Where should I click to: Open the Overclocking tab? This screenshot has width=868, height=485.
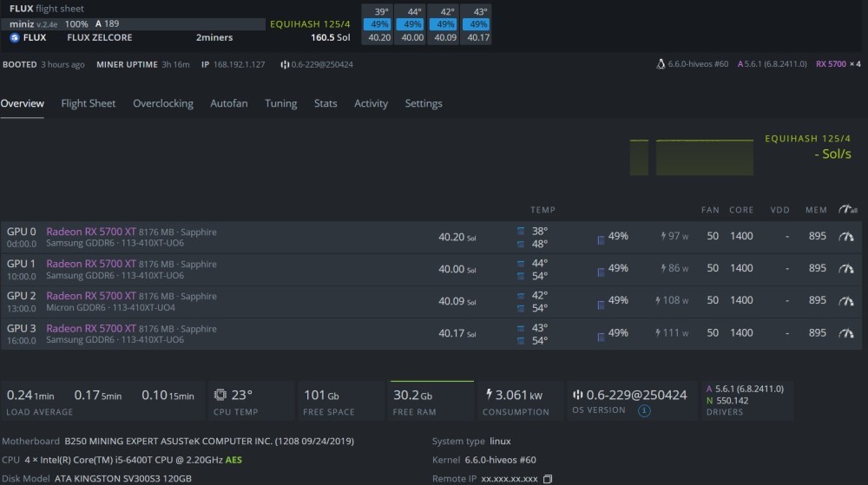point(163,103)
